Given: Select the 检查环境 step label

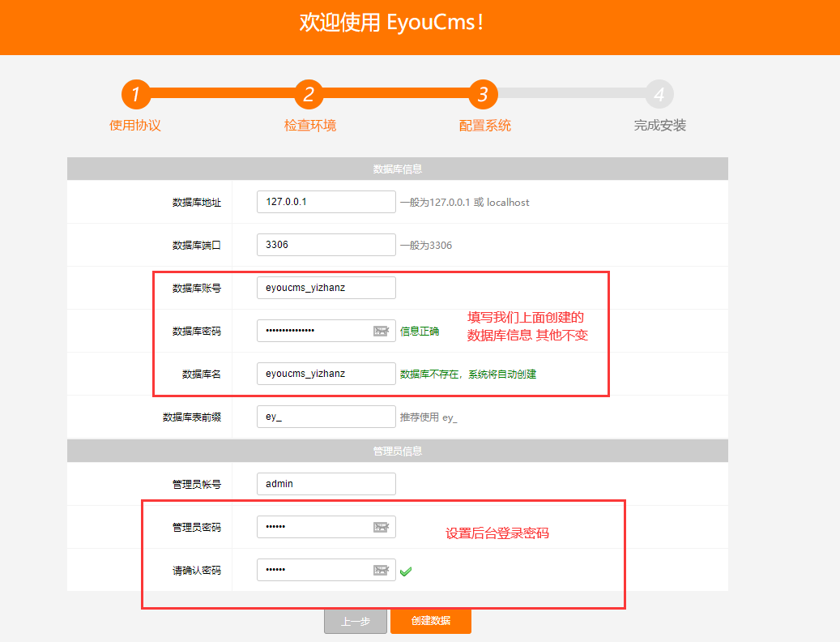Looking at the screenshot, I should point(309,124).
